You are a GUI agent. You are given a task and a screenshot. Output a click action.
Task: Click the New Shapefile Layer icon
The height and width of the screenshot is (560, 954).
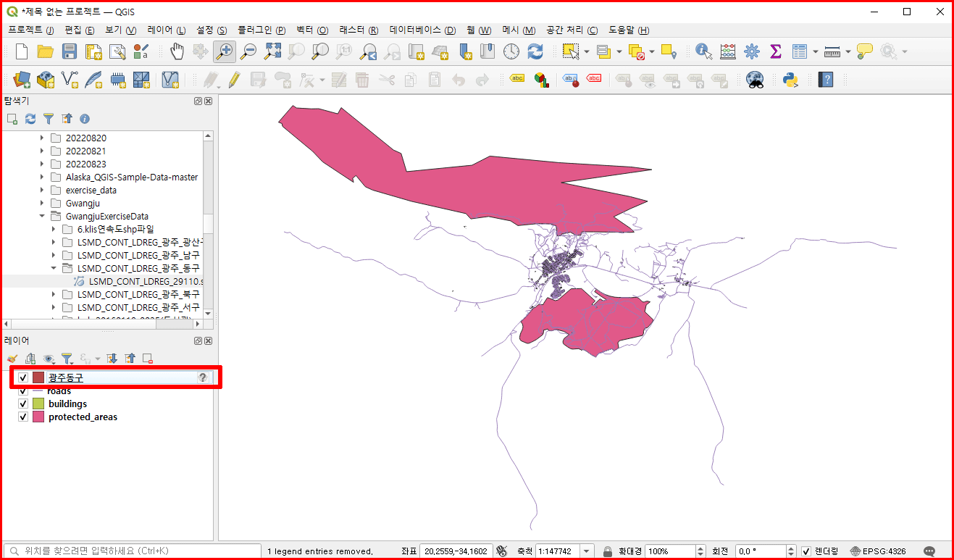pos(70,80)
